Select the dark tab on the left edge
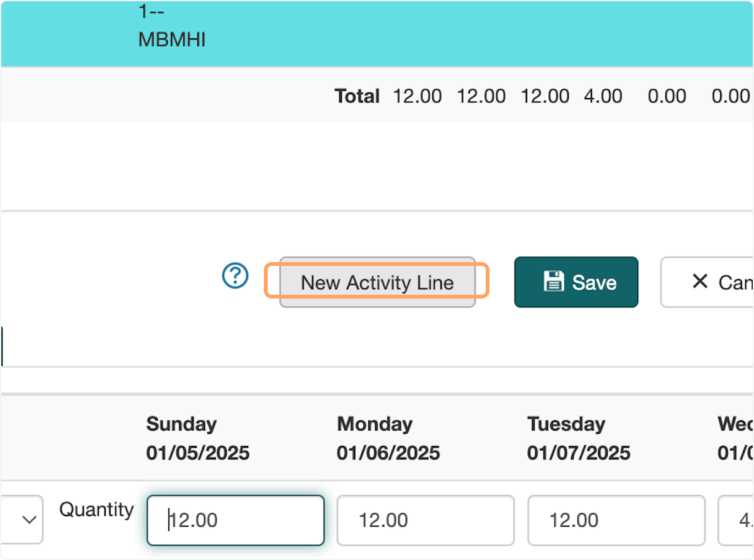Viewport: 754px width, 560px height. (x=2, y=345)
